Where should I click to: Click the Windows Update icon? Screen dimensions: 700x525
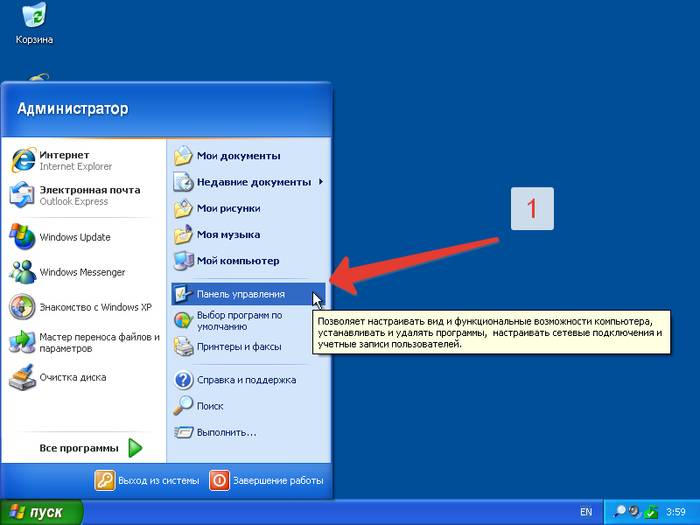tap(22, 237)
